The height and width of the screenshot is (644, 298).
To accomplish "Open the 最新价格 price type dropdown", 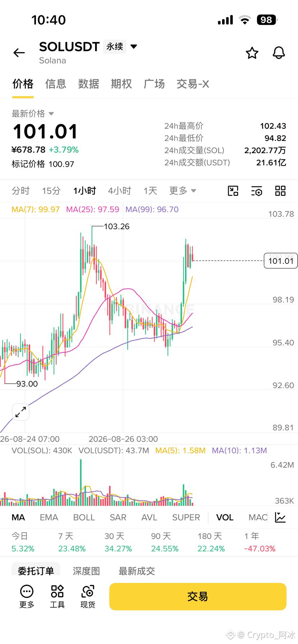I will pos(33,114).
